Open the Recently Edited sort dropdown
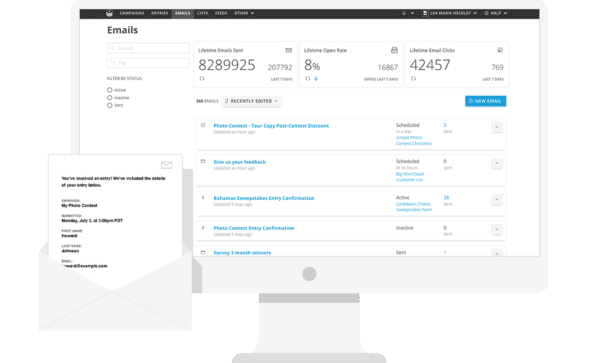The height and width of the screenshot is (363, 600). [251, 101]
